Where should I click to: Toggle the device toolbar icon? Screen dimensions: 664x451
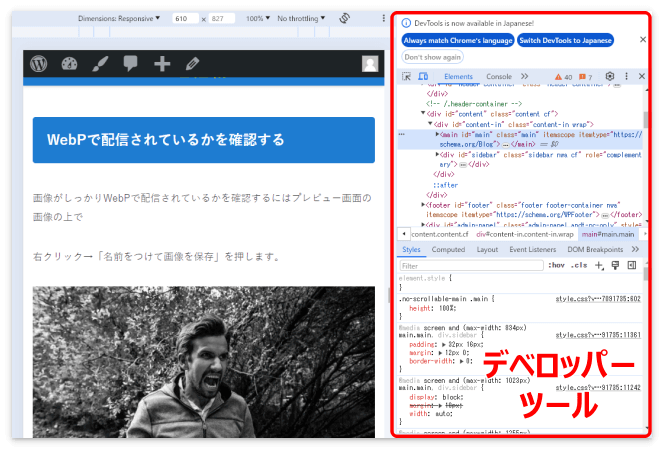point(423,77)
